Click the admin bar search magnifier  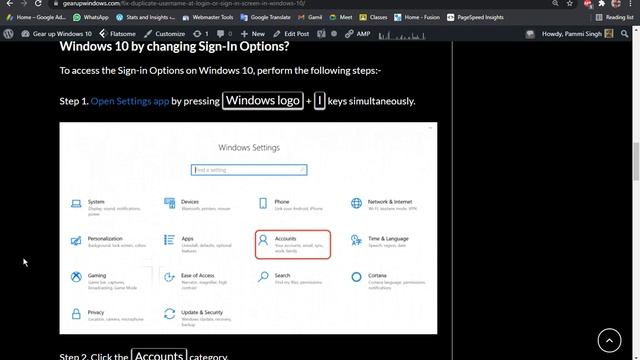[x=624, y=34]
